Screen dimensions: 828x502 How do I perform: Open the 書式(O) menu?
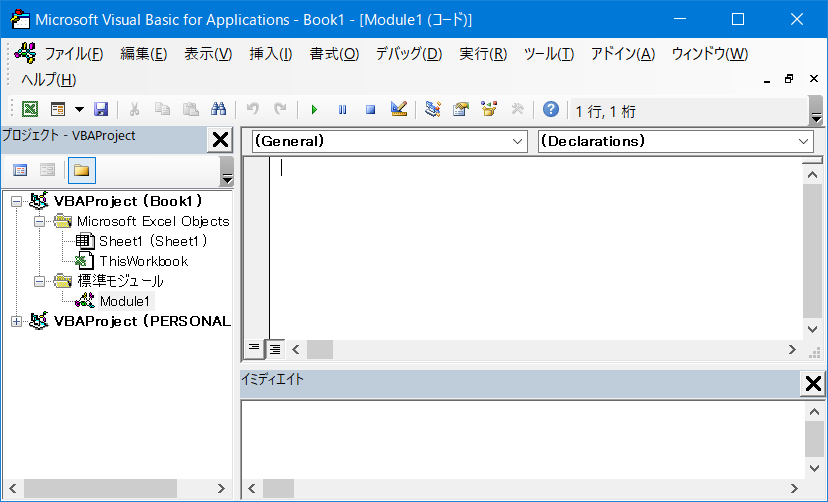point(334,54)
